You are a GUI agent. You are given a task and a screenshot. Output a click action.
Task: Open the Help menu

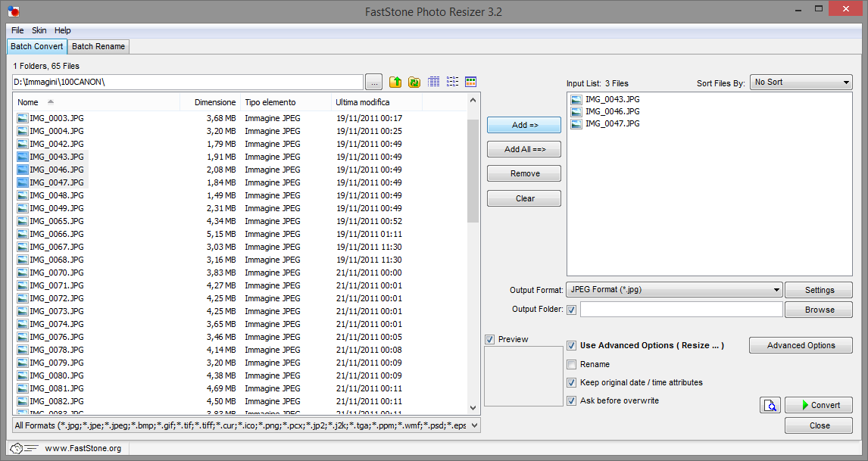point(63,30)
